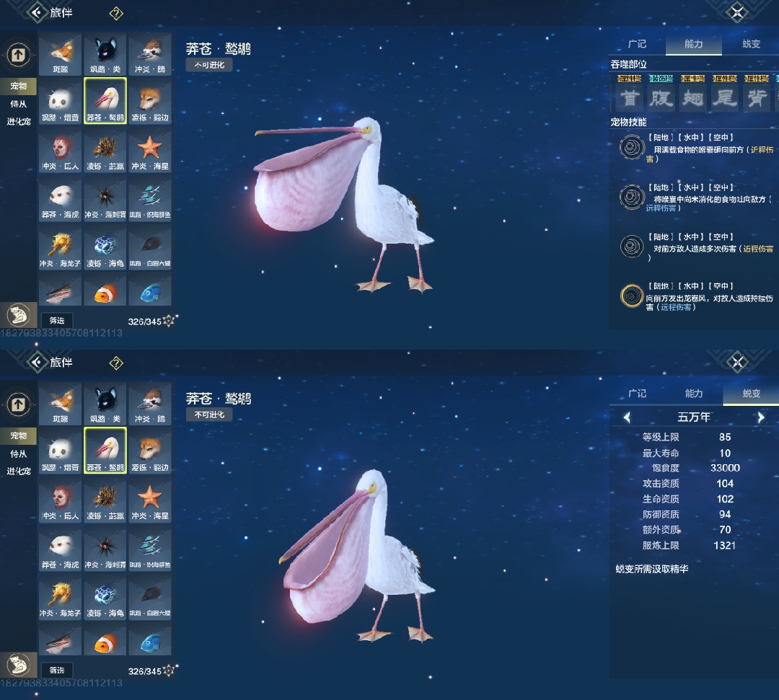Viewport: 779px width, 700px height.
Task: Click the 饱食度 value 33000
Action: [x=725, y=468]
